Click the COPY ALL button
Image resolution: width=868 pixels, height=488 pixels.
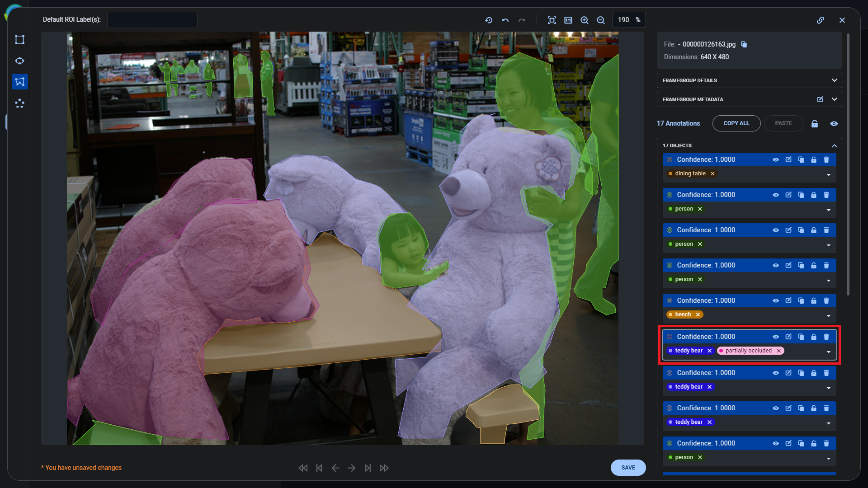[x=736, y=123]
